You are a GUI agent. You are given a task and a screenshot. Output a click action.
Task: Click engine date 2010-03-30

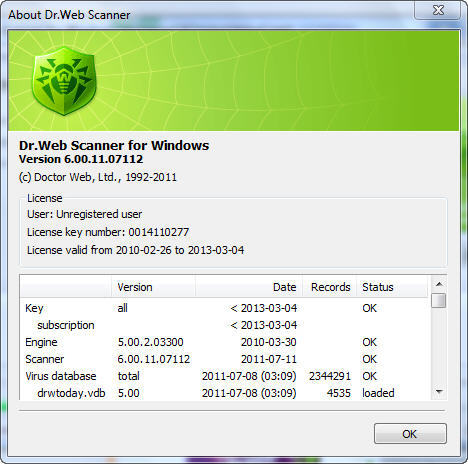coord(269,342)
